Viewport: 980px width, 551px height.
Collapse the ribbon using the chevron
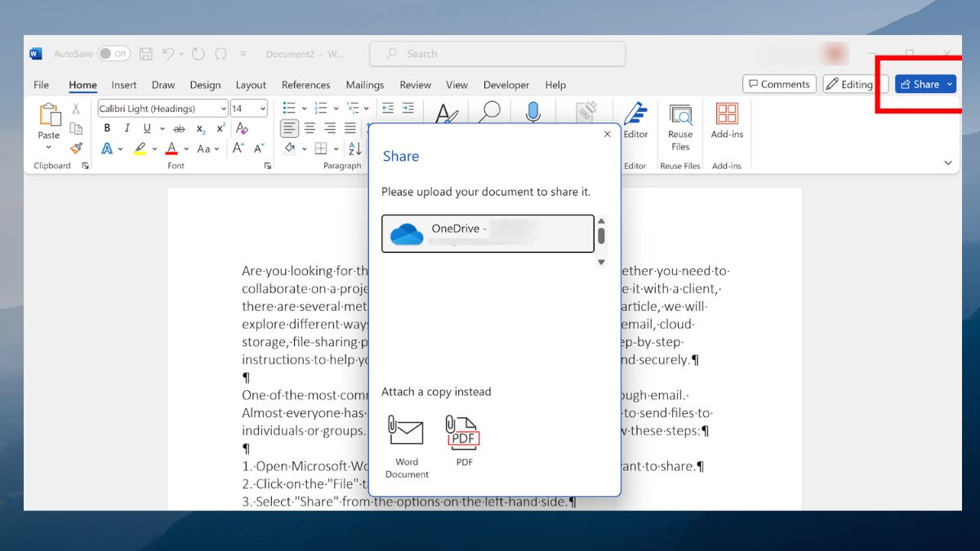tap(948, 163)
